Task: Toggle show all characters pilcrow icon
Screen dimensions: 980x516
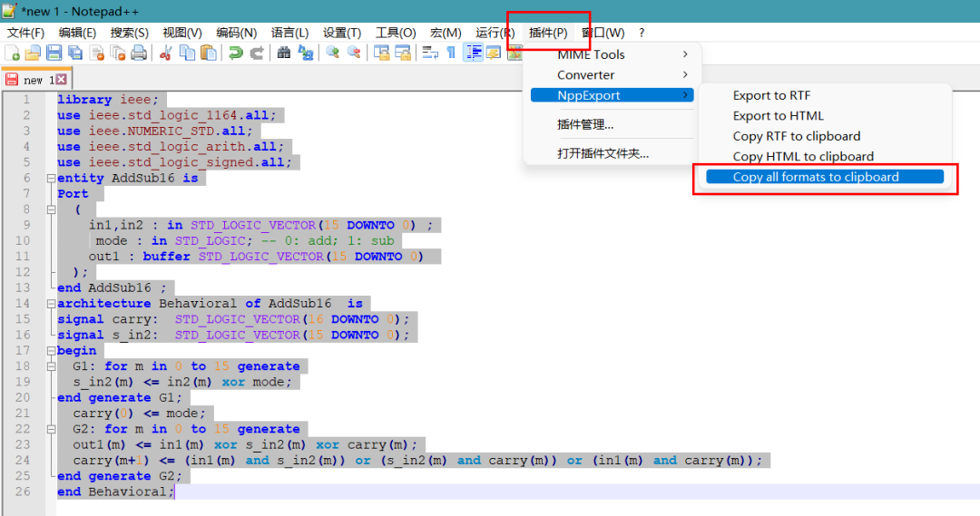Action: pos(451,54)
